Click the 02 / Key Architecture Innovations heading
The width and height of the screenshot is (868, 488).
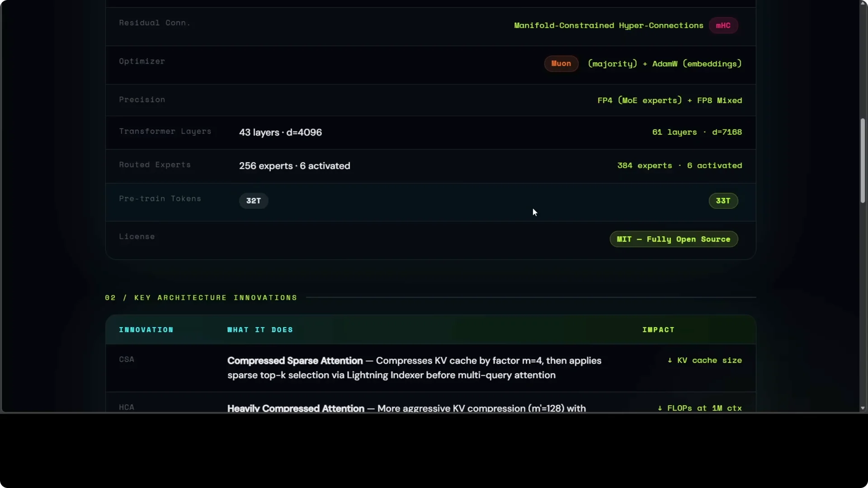[x=201, y=298]
